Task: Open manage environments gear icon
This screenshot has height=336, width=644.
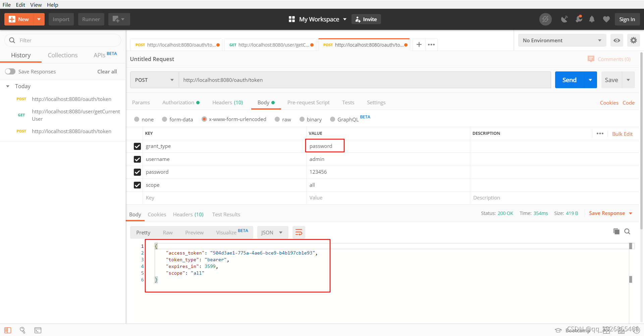Action: tap(633, 40)
